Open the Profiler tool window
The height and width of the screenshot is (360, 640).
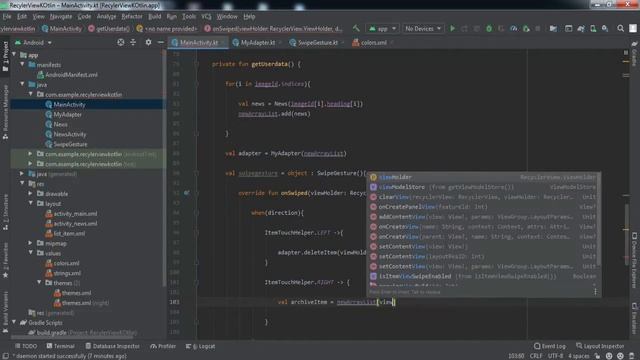click(x=163, y=346)
